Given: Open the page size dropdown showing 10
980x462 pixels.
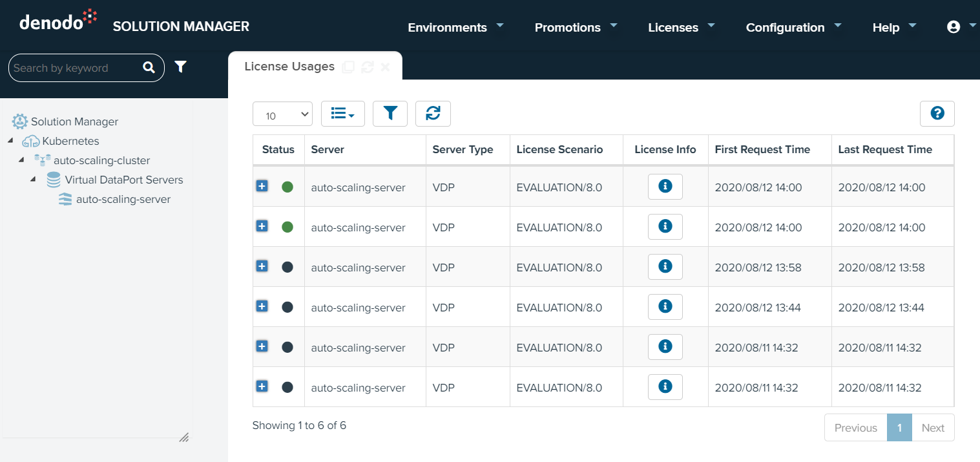Looking at the screenshot, I should tap(282, 114).
